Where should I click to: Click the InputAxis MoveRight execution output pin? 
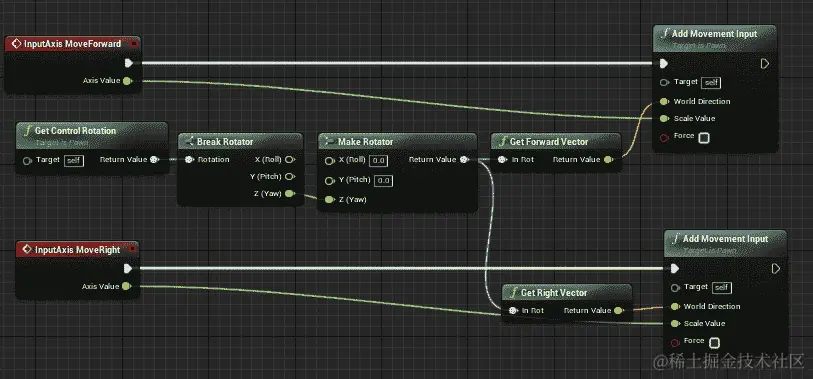(x=128, y=269)
